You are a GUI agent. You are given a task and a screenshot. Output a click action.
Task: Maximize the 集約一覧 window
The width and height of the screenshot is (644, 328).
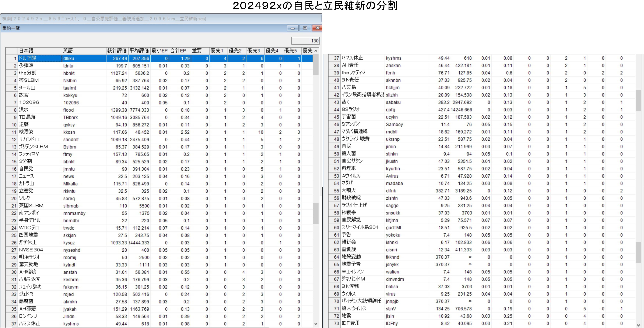tap(305, 28)
